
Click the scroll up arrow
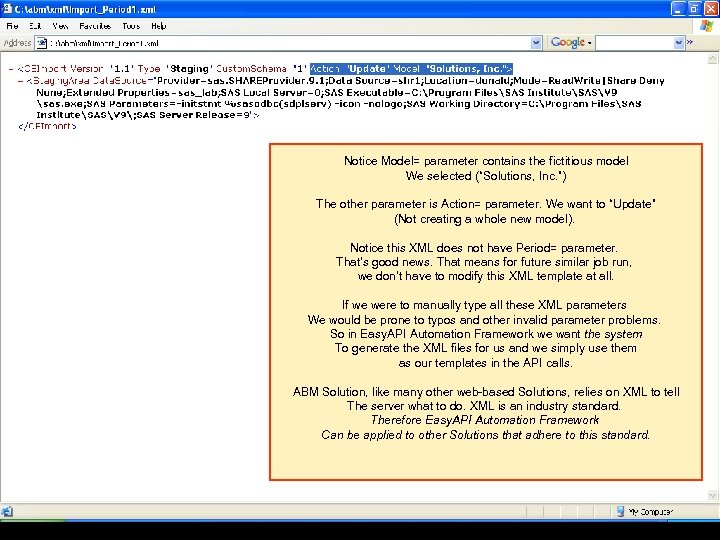point(712,58)
